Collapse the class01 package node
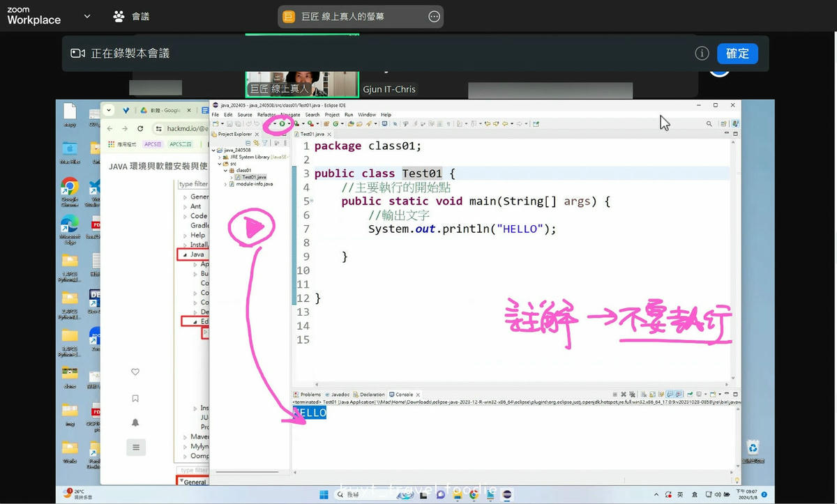Image resolution: width=837 pixels, height=504 pixels. point(225,170)
